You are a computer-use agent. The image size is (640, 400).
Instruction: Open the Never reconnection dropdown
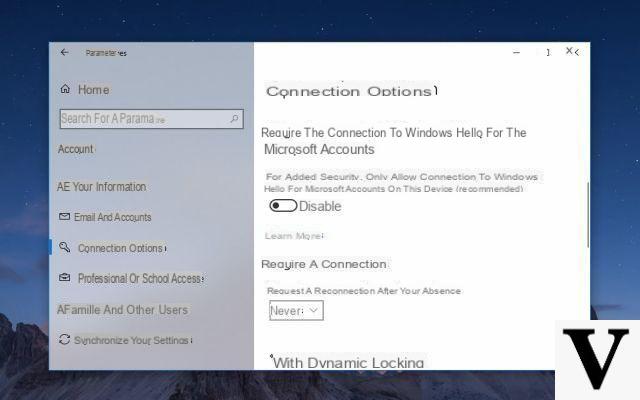[x=296, y=311]
